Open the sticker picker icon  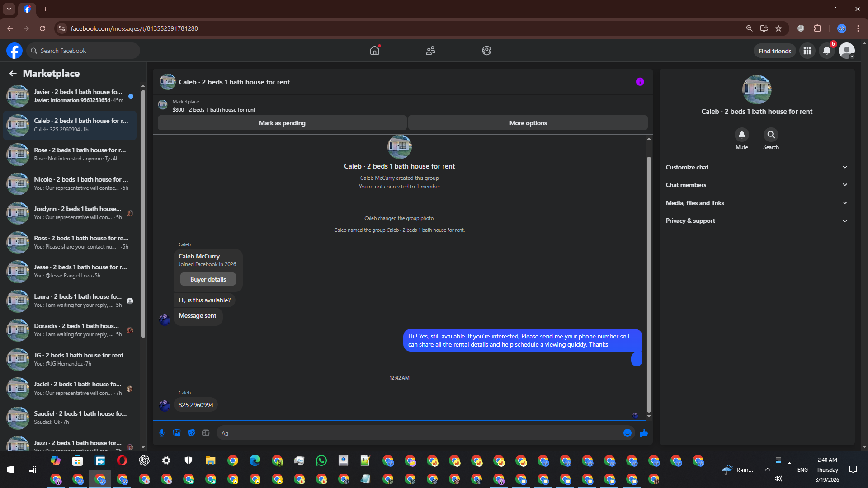click(191, 433)
